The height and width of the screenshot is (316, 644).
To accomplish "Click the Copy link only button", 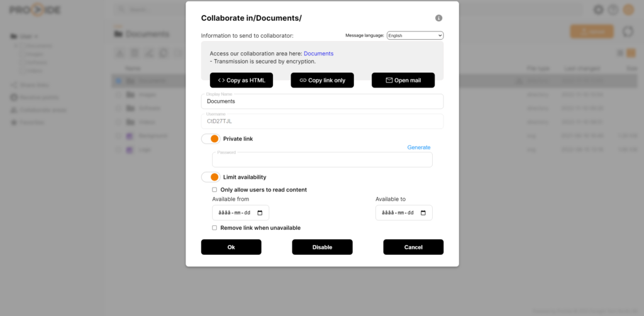I will [x=322, y=81].
